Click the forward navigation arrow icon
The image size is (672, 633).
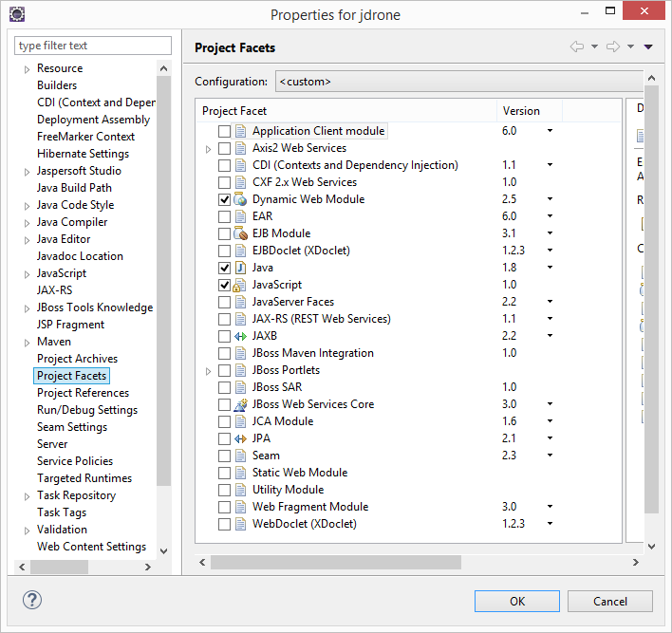[x=613, y=47]
